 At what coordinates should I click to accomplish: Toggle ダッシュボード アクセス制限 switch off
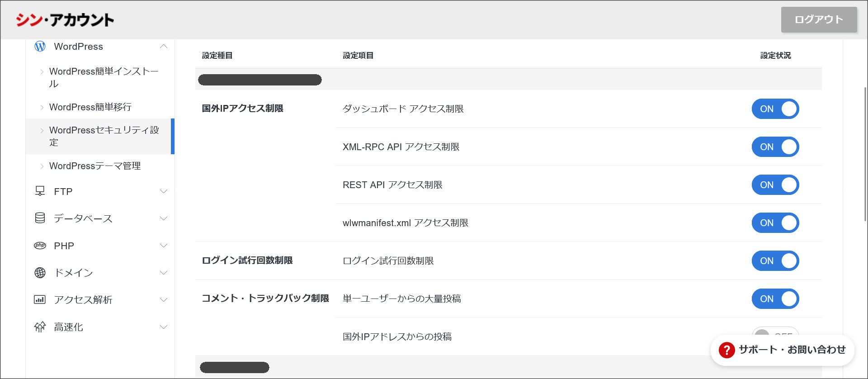[x=775, y=109]
